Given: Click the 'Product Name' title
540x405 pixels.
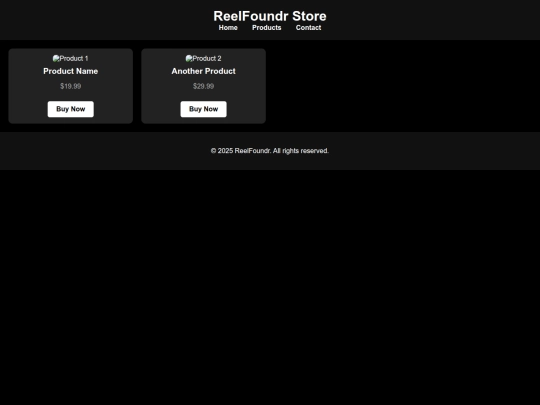Looking at the screenshot, I should [71, 71].
